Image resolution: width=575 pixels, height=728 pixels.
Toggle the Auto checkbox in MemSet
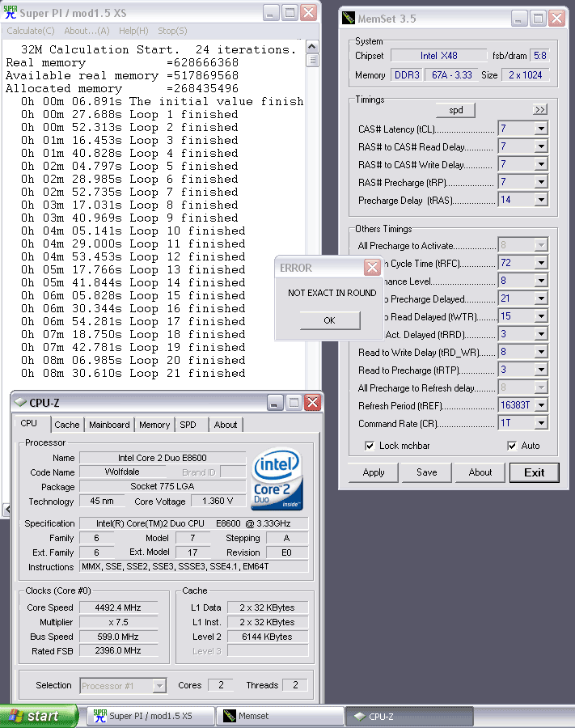512,446
